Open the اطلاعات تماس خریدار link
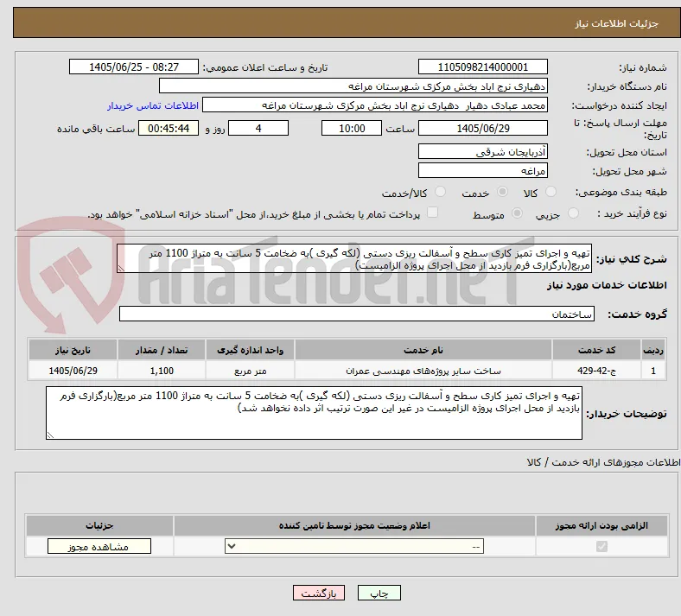Viewport: 681px width, 616px height. (153, 105)
